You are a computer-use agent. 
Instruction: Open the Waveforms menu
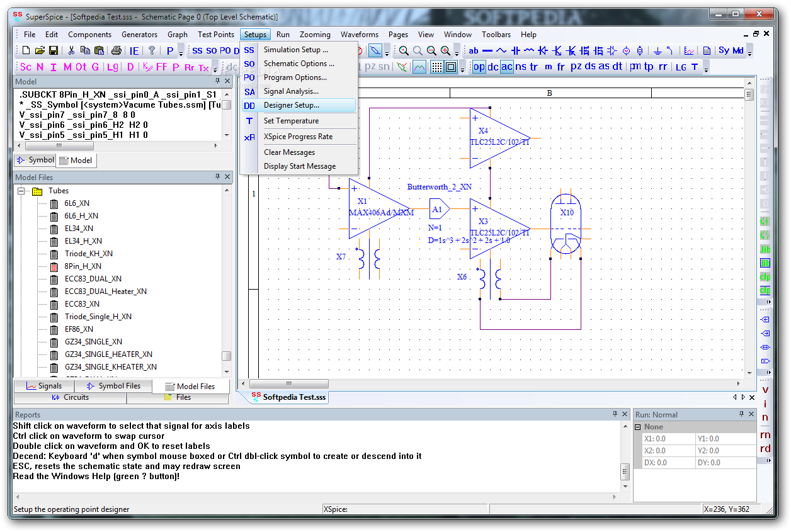tap(360, 35)
